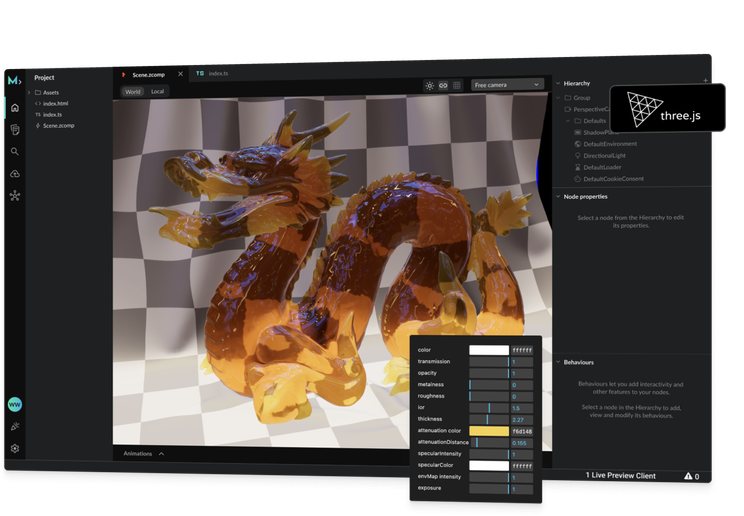
Task: Collapse the Defaults folder chevron
Action: [568, 121]
